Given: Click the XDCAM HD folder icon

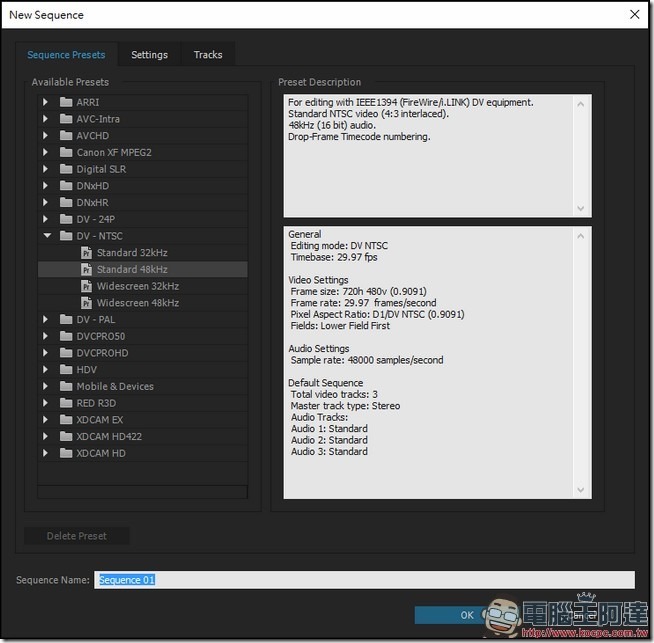Looking at the screenshot, I should coord(66,453).
